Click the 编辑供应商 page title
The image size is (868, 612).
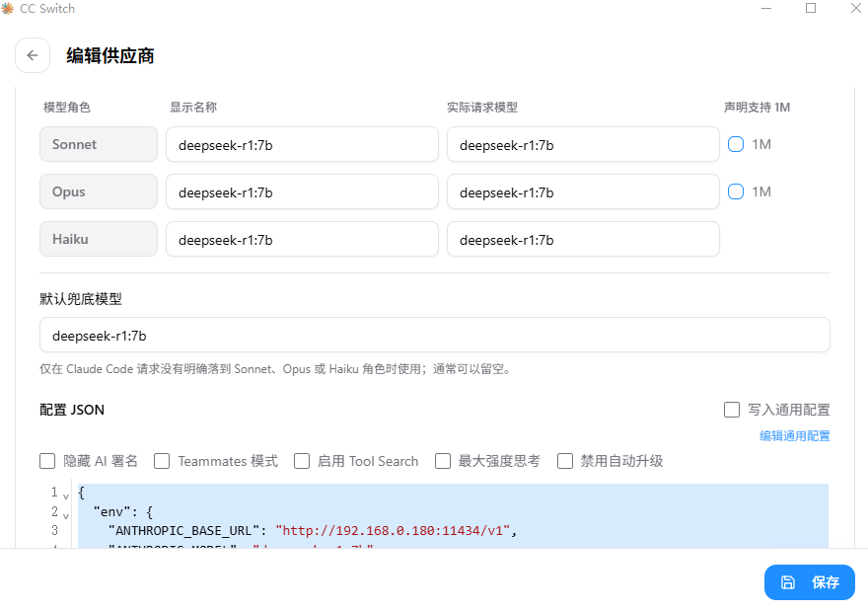(x=110, y=55)
